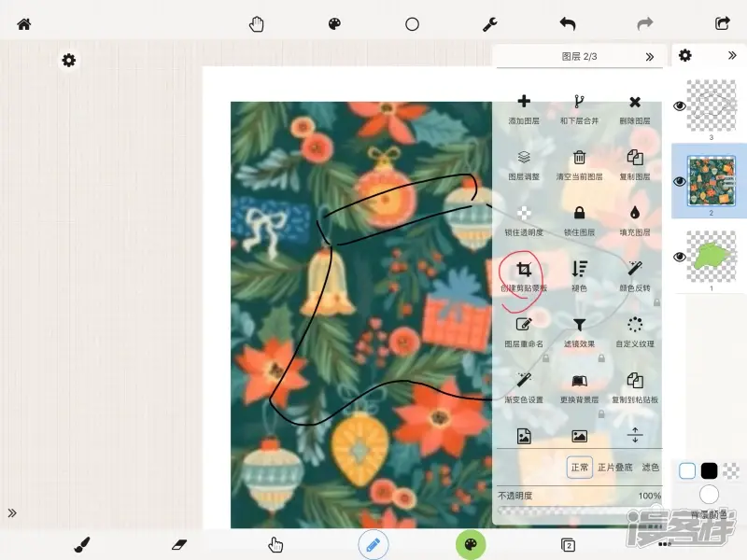Merge with lower layer via 和下层合并
Image resolution: width=747 pixels, height=560 pixels.
(x=579, y=103)
